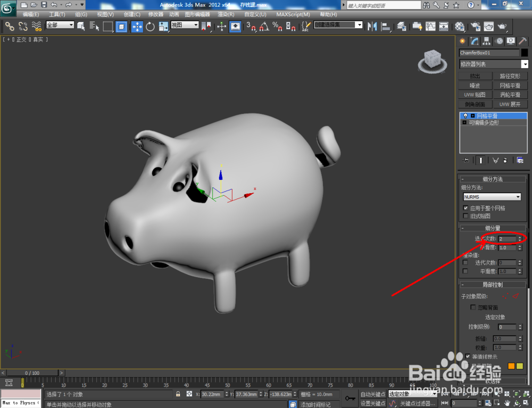
Task: Click the Unlink Selection icon
Action: [23, 26]
